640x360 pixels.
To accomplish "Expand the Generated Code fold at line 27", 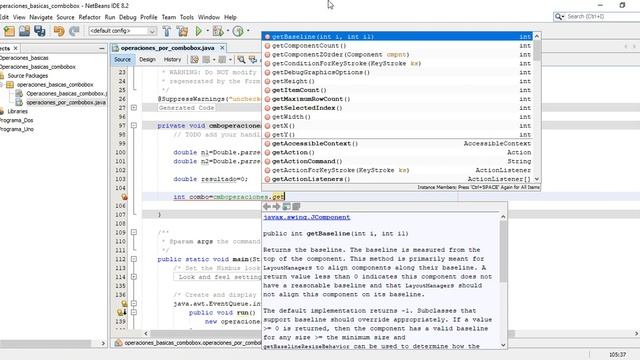I will pos(134,108).
